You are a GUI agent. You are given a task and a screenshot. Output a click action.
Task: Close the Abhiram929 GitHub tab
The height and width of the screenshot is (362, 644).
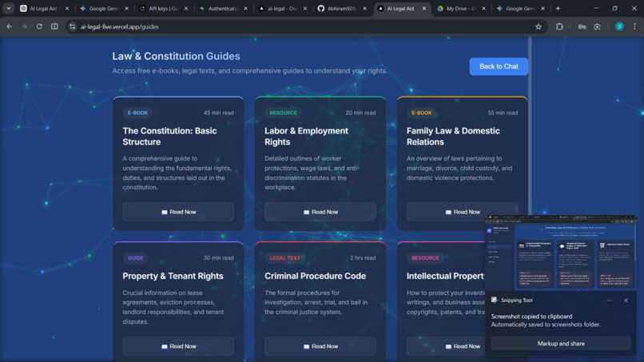[364, 8]
